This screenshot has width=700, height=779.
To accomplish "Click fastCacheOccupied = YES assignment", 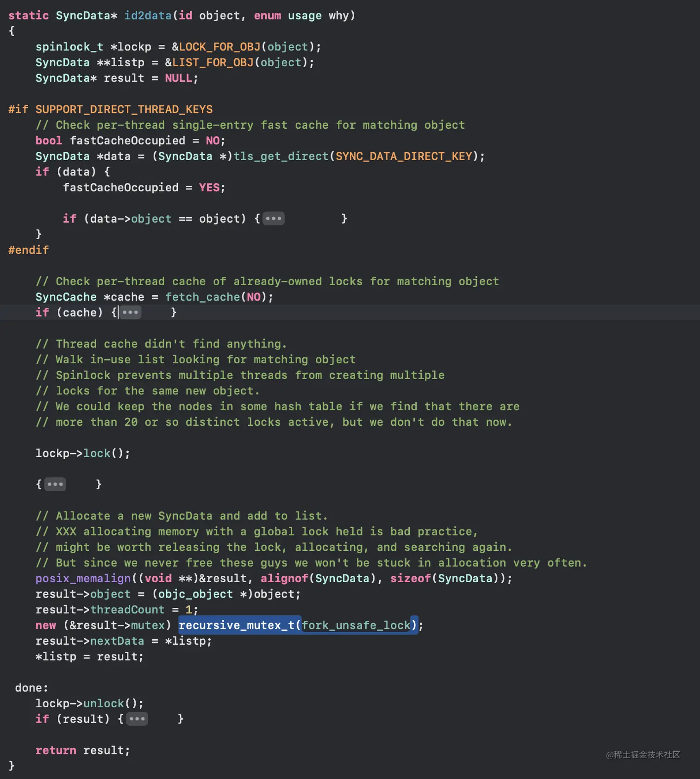I will (x=144, y=187).
